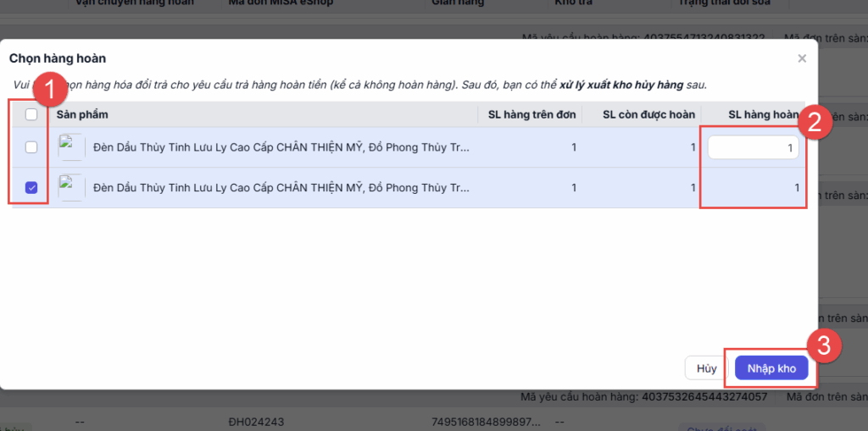This screenshot has width=868, height=431.
Task: Click the SL hàng trên đơn column header
Action: coord(531,114)
